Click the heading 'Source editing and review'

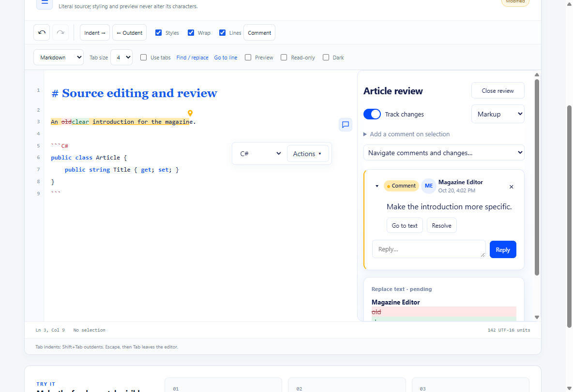(139, 93)
